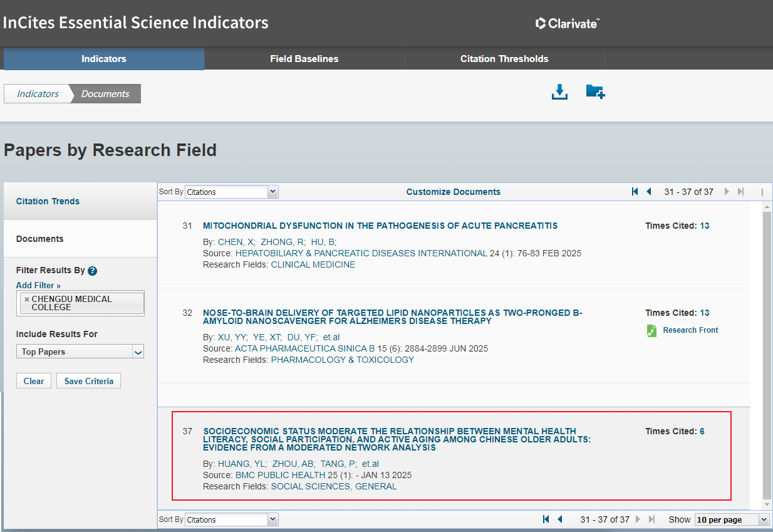Click the Clear button
Screen dimensions: 773x532
34,381
